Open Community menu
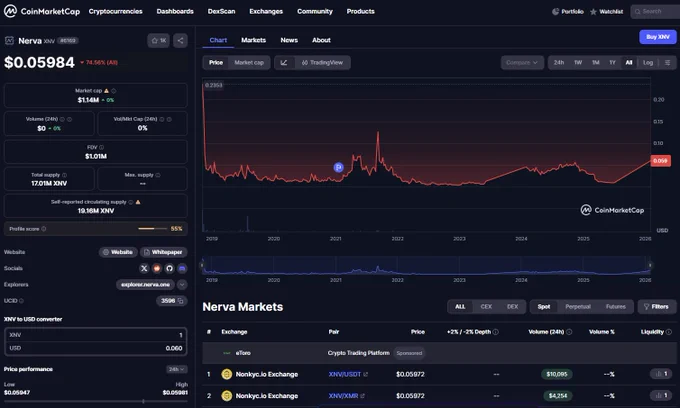The height and width of the screenshot is (408, 680). click(x=314, y=11)
